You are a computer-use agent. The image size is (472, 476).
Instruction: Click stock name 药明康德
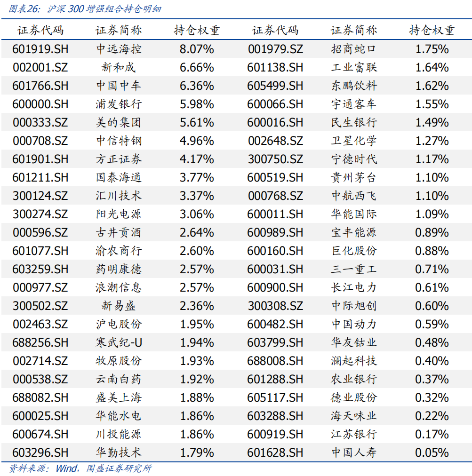pos(119,269)
